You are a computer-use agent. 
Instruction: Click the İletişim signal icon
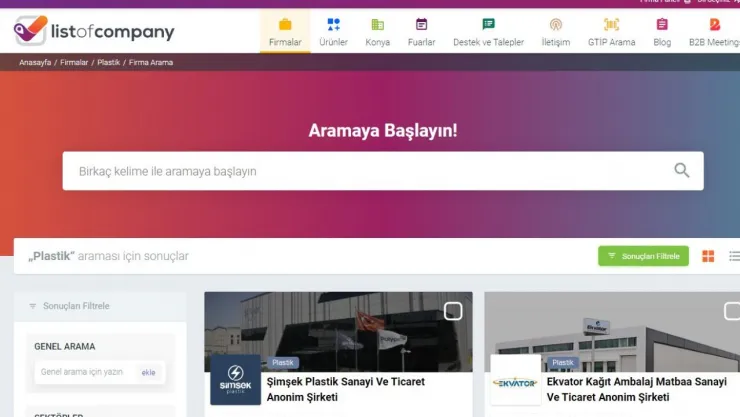point(555,24)
